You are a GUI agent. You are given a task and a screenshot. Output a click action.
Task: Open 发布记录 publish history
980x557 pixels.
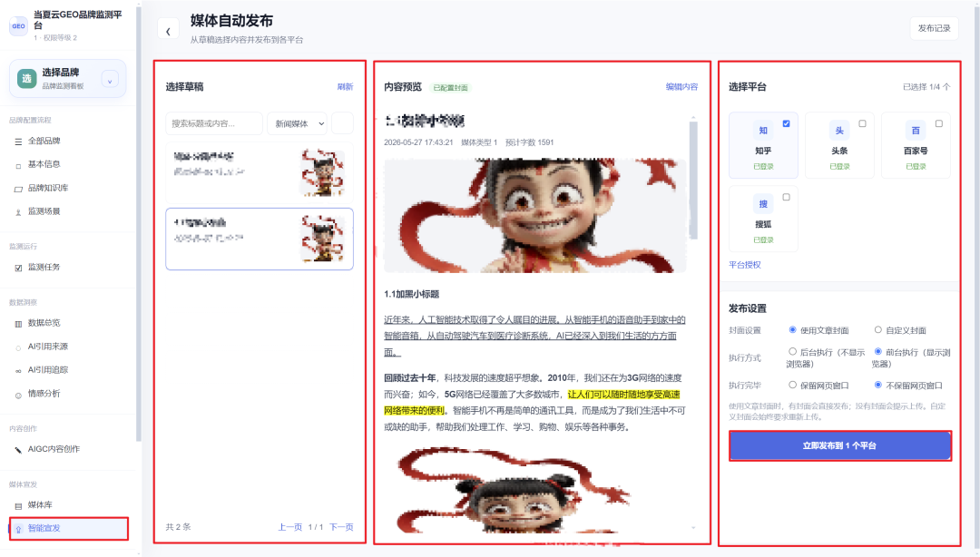coord(934,28)
